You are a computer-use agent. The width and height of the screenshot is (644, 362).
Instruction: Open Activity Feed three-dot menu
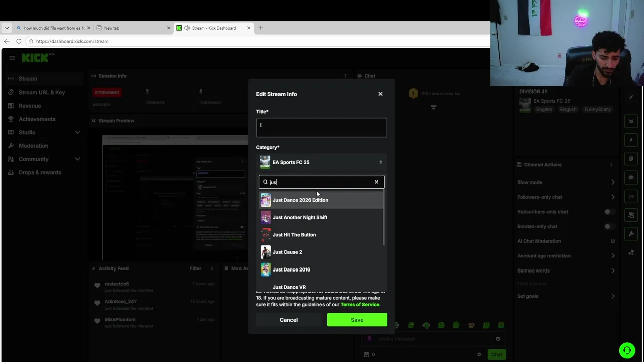(212, 268)
